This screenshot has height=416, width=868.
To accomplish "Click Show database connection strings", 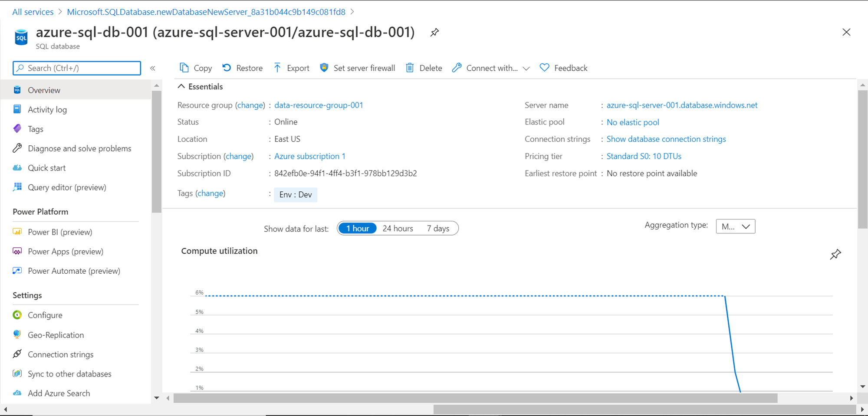I will 666,139.
